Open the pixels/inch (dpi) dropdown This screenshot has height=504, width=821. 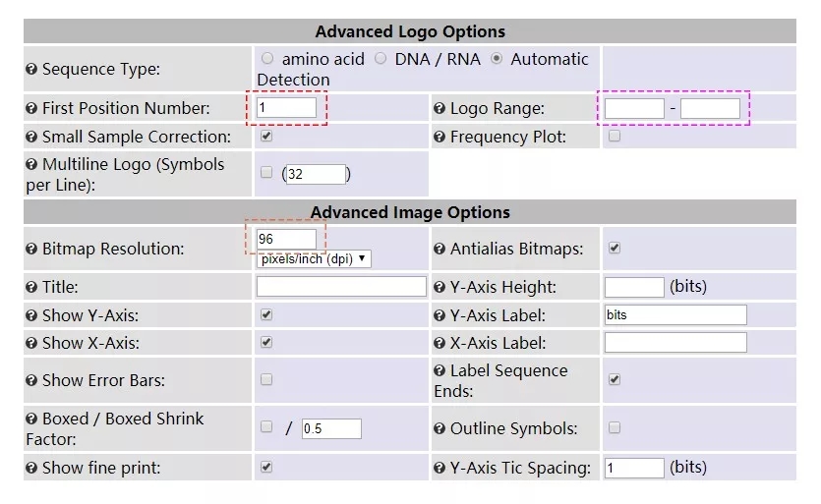point(314,259)
